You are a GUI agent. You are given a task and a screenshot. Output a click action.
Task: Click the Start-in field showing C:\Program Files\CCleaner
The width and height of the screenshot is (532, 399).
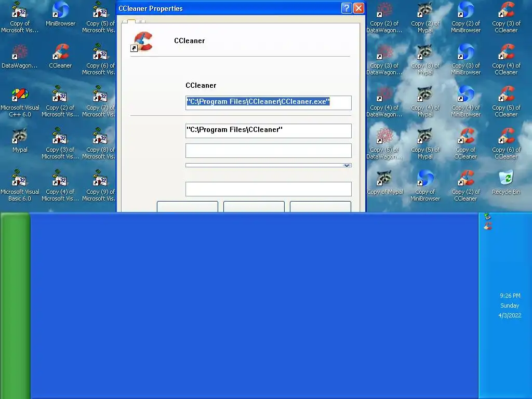[269, 131]
